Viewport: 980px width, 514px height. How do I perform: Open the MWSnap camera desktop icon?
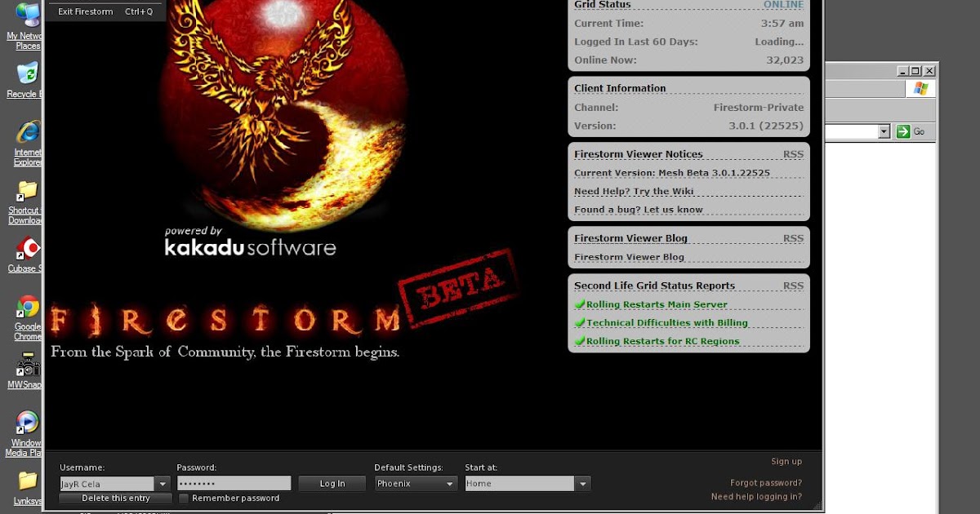pyautogui.click(x=29, y=366)
